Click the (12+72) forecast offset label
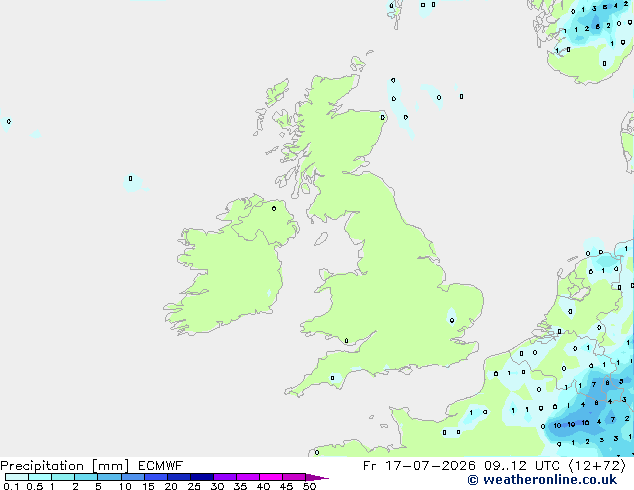 (597, 466)
